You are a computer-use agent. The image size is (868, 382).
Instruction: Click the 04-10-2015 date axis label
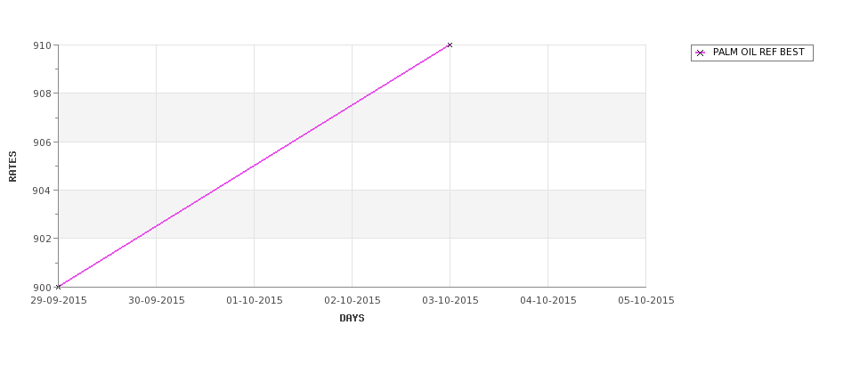[548, 301]
